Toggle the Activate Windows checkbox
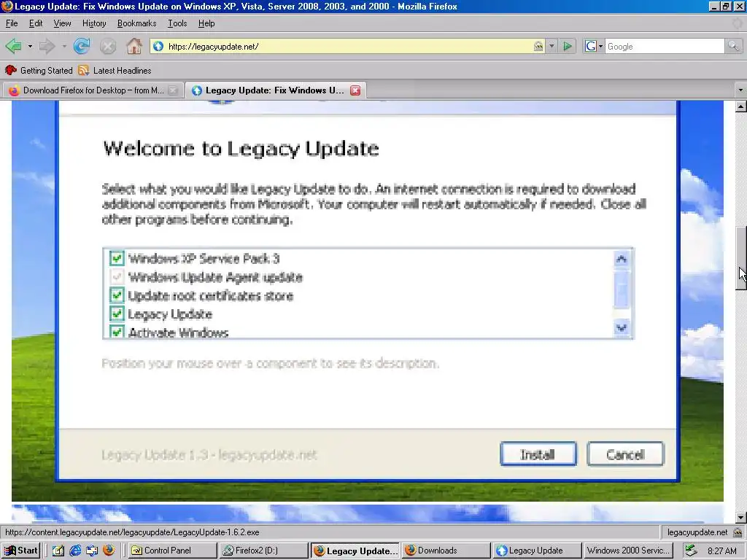Screen dimensions: 747x560 pos(117,331)
